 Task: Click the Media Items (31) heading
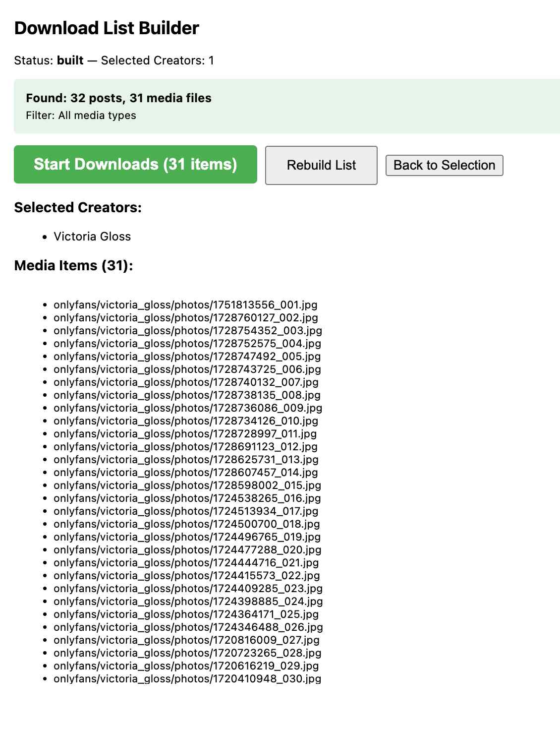[73, 265]
